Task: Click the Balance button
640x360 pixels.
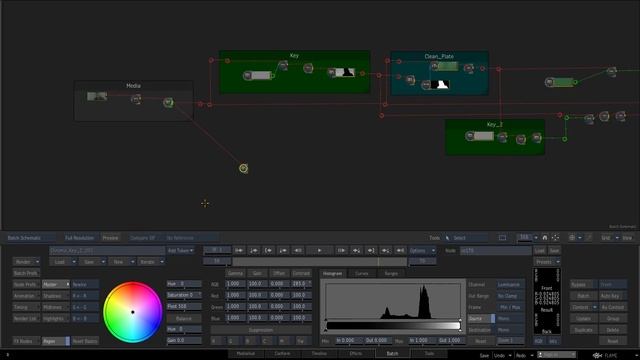Action: (x=184, y=318)
